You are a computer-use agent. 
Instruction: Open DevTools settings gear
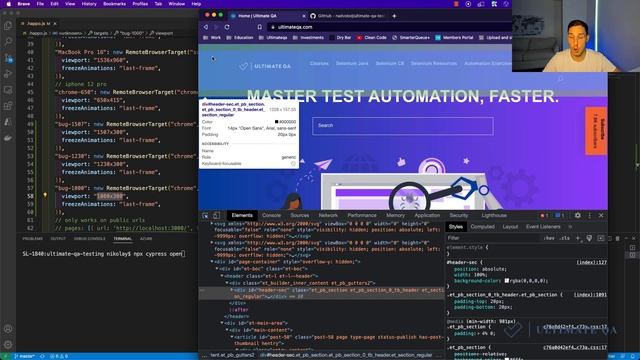pyautogui.click(x=578, y=215)
